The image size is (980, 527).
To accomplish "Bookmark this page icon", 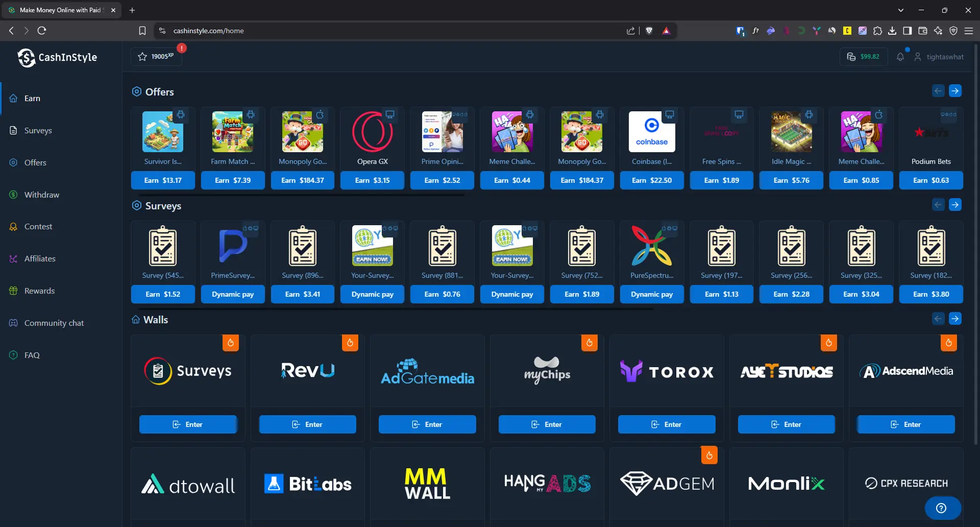I will click(142, 31).
